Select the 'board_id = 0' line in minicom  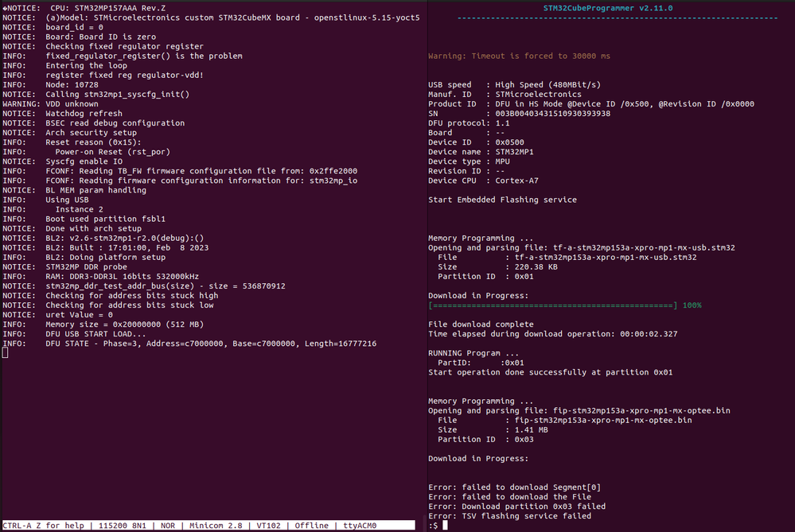[x=53, y=27]
